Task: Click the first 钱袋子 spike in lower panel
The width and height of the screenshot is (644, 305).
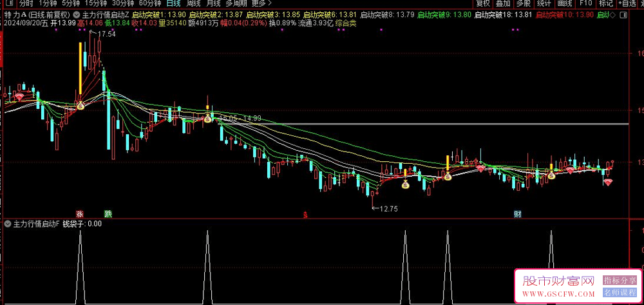Action: 80,267
